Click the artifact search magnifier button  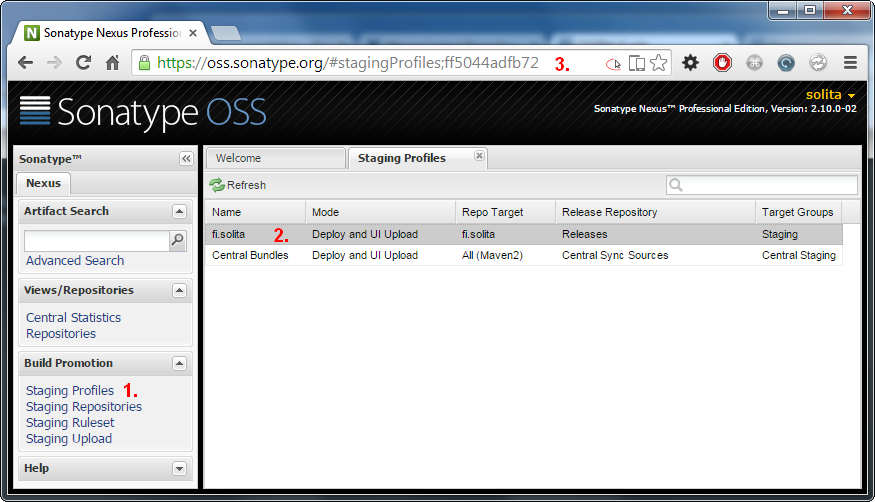[x=177, y=240]
